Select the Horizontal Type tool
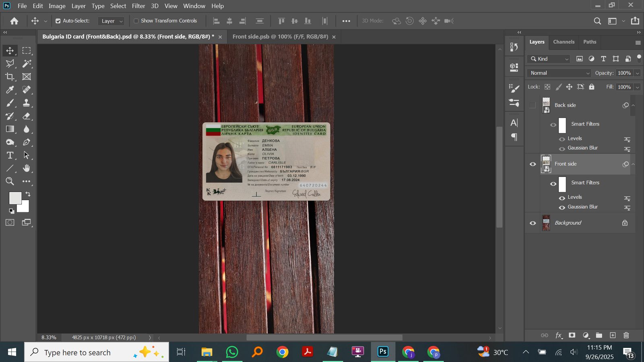Viewport: 644px width, 362px height. click(x=10, y=155)
